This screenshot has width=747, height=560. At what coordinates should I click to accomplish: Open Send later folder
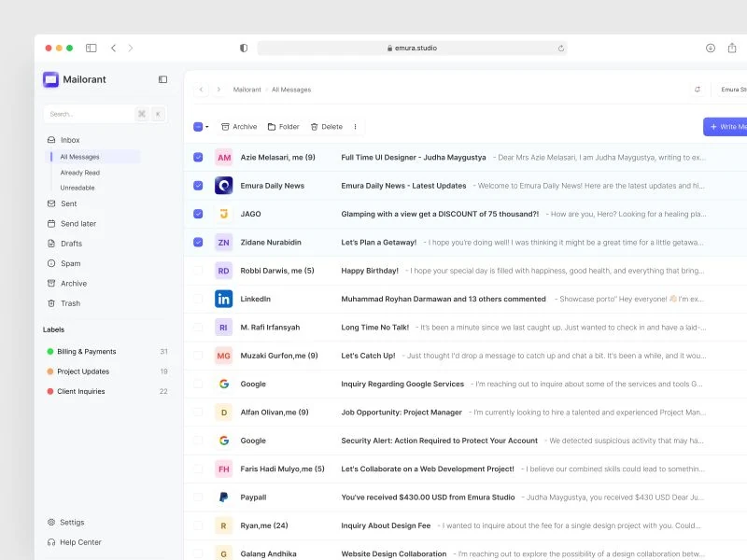72,224
